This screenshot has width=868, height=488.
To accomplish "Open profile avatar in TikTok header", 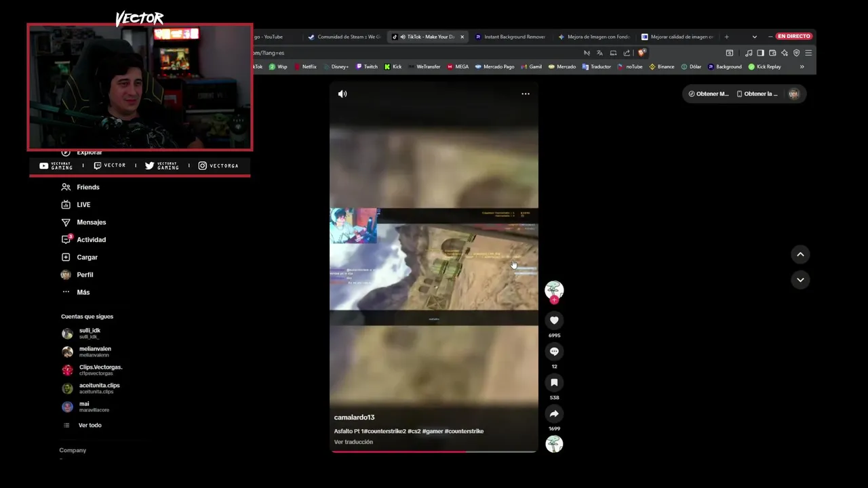I will pos(794,94).
